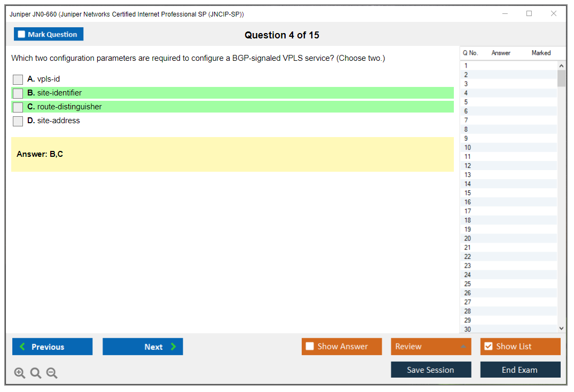Go to the Previous question

tap(52, 347)
